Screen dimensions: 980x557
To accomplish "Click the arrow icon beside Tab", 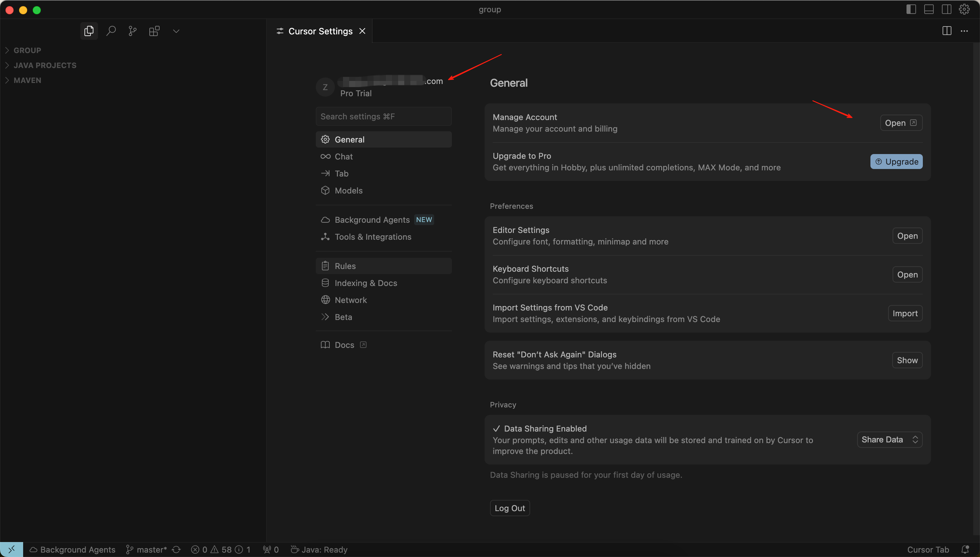I will tap(325, 173).
